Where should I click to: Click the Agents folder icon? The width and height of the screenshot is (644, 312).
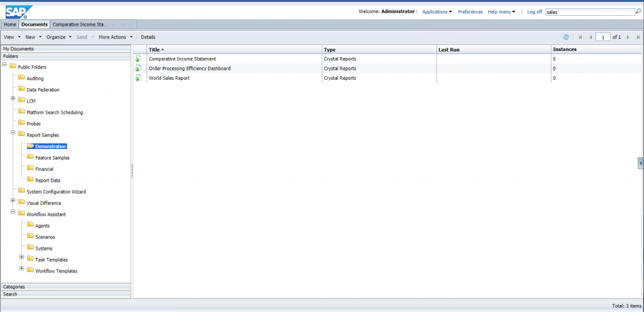pos(30,225)
